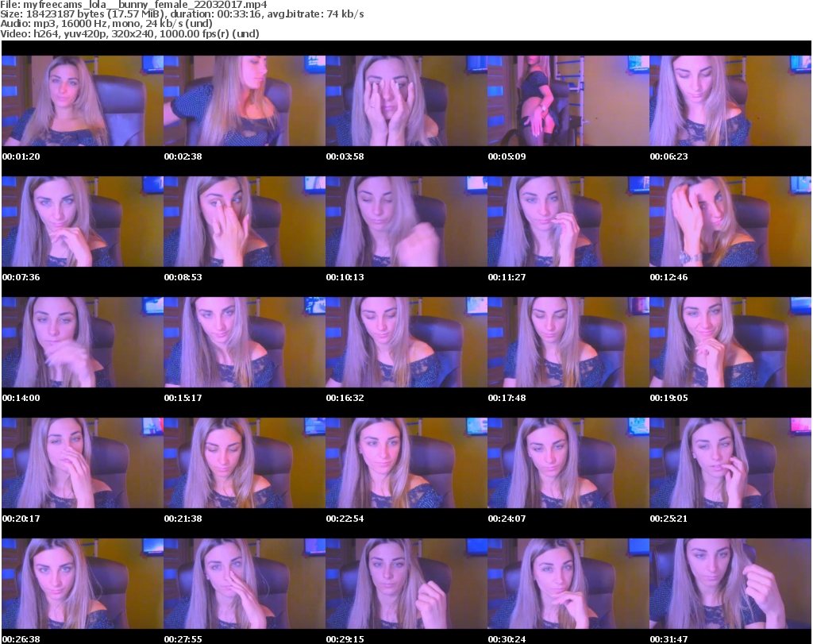Open the frame captured at 00:08:53
This screenshot has width=813, height=644.
(245, 222)
